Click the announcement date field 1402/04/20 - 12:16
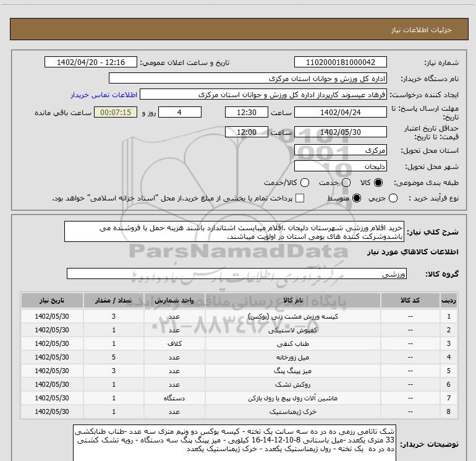The width and height of the screenshot is (476, 461). [91, 62]
